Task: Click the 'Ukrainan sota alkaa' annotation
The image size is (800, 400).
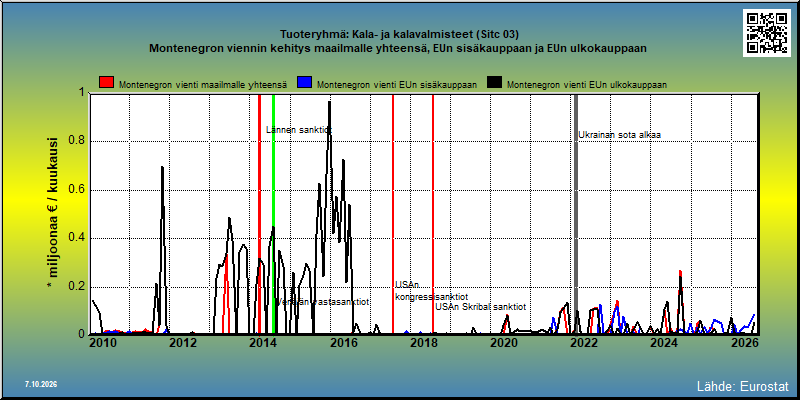Action: coord(619,135)
